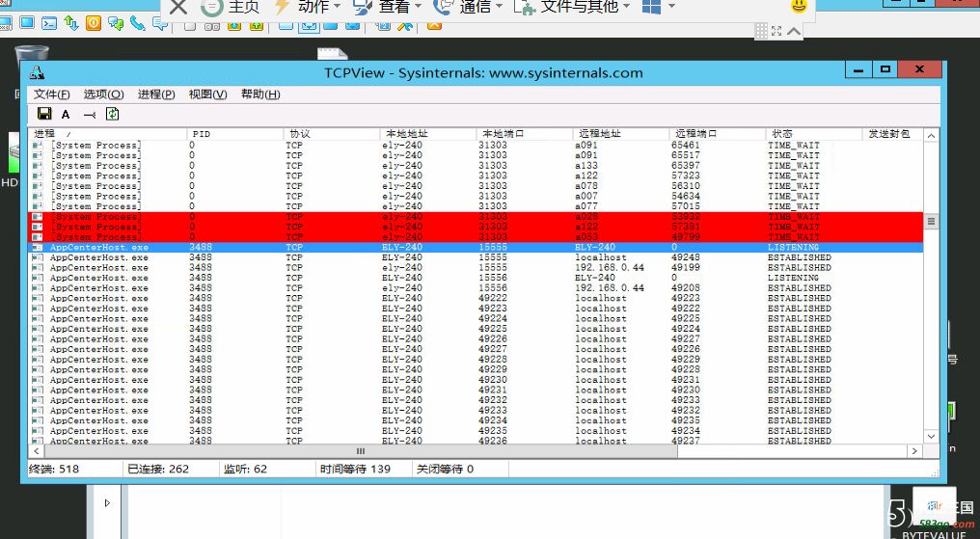The image size is (980, 539).
Task: Click the TCPView title bar app icon
Action: 37,72
